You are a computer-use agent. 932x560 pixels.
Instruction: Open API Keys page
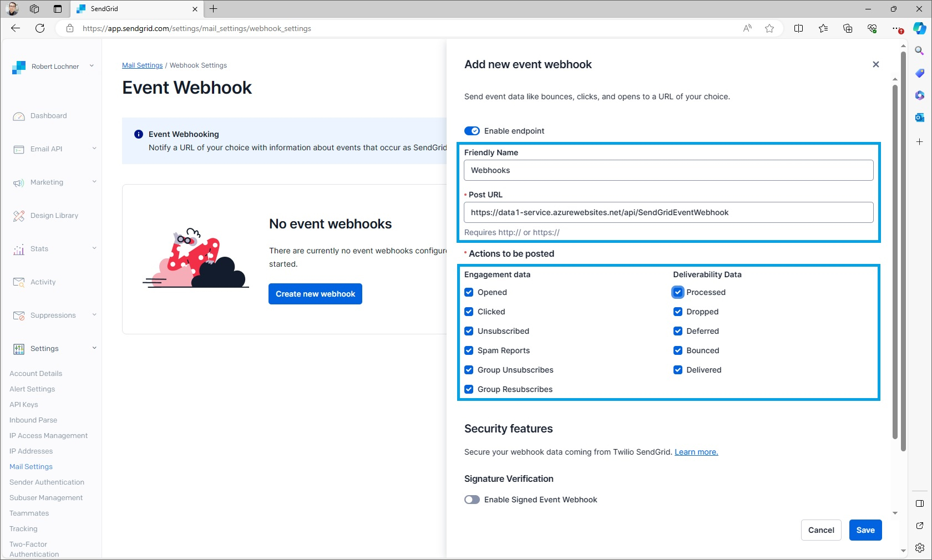[24, 405]
